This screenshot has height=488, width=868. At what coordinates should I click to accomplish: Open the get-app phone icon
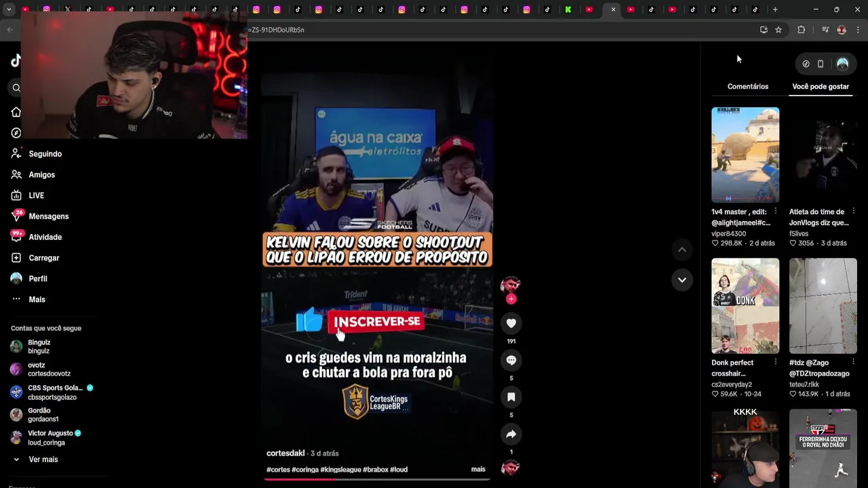click(820, 64)
